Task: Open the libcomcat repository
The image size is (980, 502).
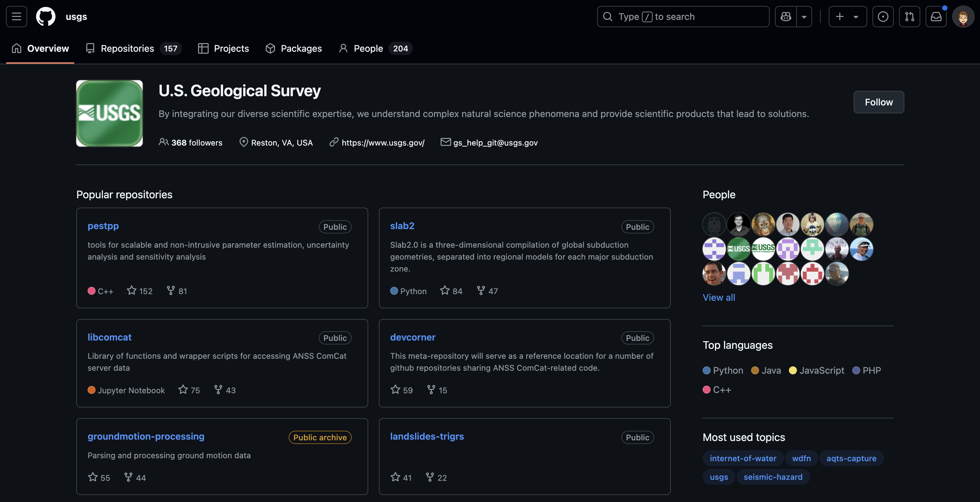Action: point(109,337)
